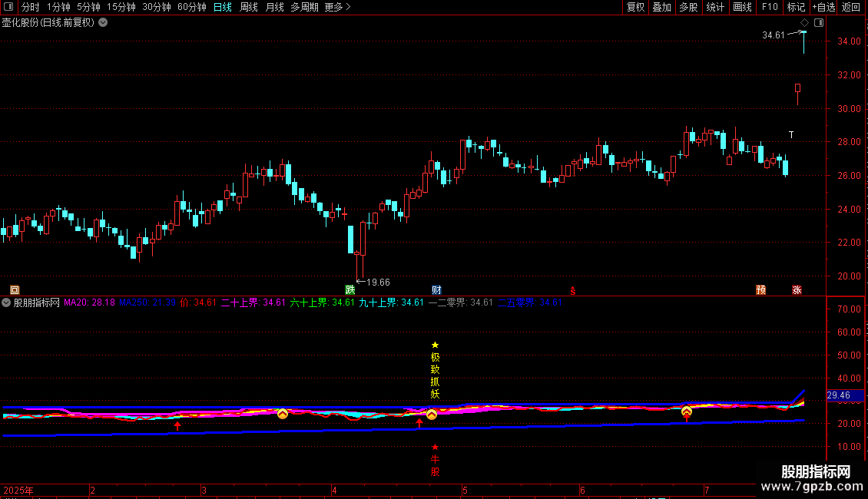Click the 回 icon at chart bottom-left

[15, 290]
